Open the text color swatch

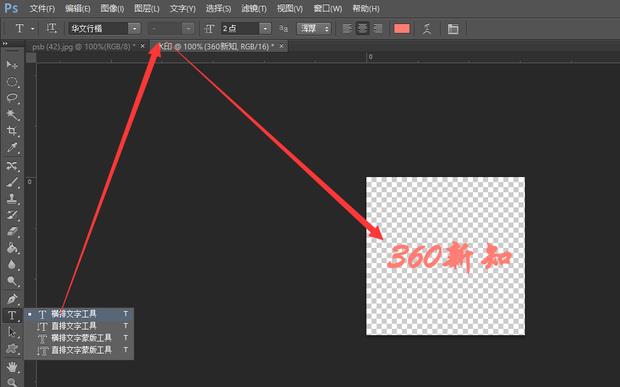click(402, 28)
